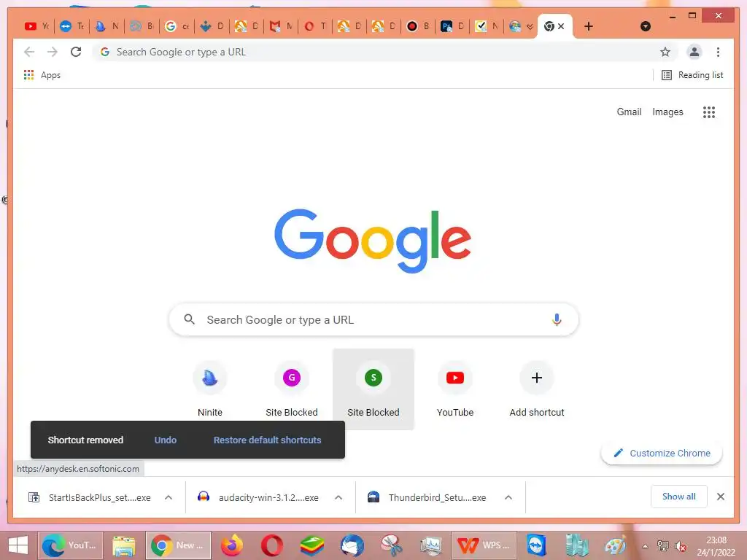Open Snipping Tool from taskbar
Viewport: 747px width, 560px height.
pos(392,545)
